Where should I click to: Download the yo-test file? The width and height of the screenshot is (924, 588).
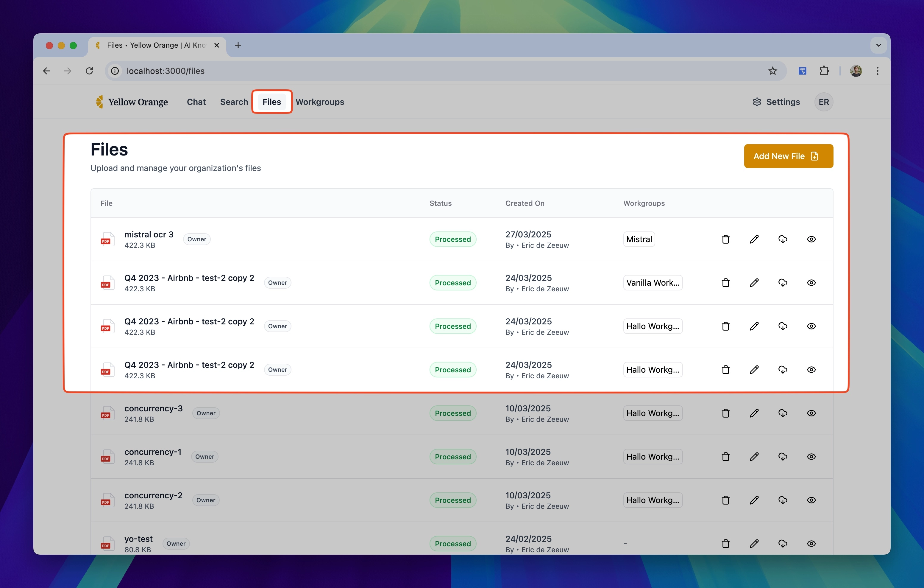[783, 543]
